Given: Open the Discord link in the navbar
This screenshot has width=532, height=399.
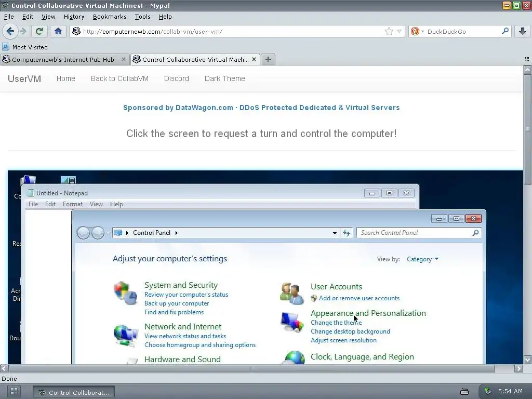Looking at the screenshot, I should click(177, 78).
